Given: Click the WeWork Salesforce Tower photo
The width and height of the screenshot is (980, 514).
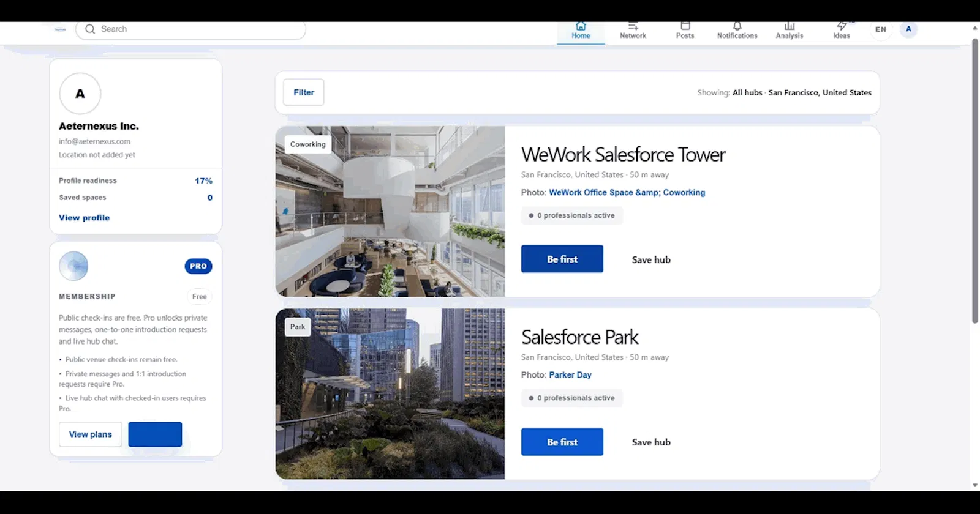Looking at the screenshot, I should pyautogui.click(x=390, y=212).
